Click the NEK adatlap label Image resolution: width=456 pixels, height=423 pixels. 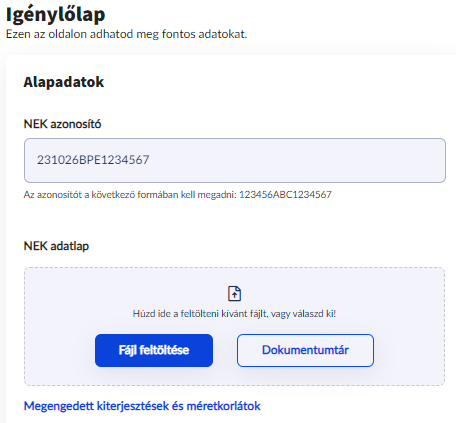click(x=56, y=246)
